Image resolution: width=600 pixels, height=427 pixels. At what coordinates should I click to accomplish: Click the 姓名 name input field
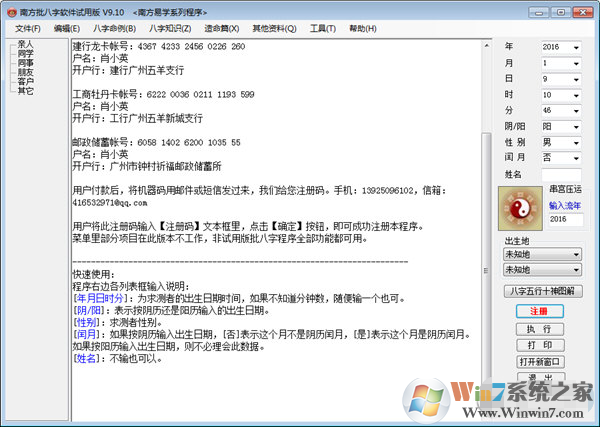click(561, 175)
